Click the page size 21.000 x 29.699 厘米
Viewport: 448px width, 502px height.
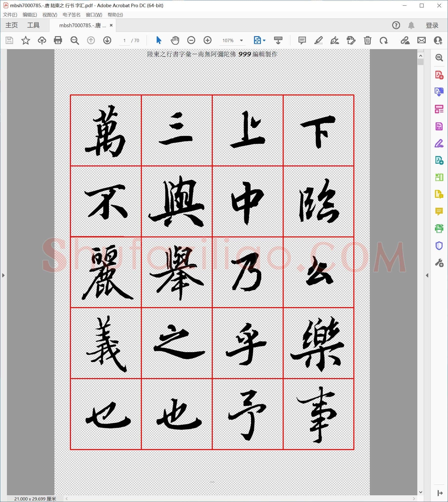35,499
